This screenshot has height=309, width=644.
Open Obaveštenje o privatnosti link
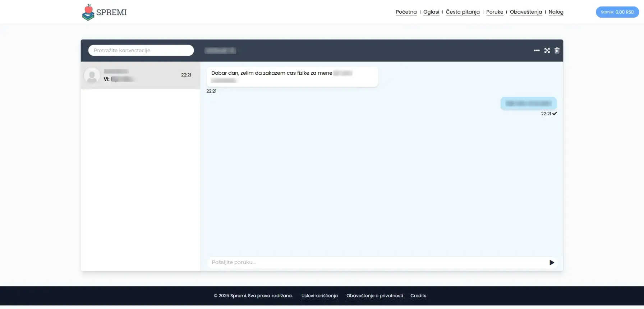point(374,296)
